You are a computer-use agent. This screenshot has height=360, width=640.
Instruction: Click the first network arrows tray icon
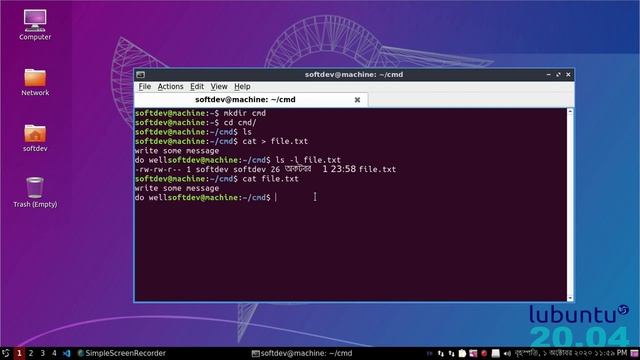coord(441,353)
